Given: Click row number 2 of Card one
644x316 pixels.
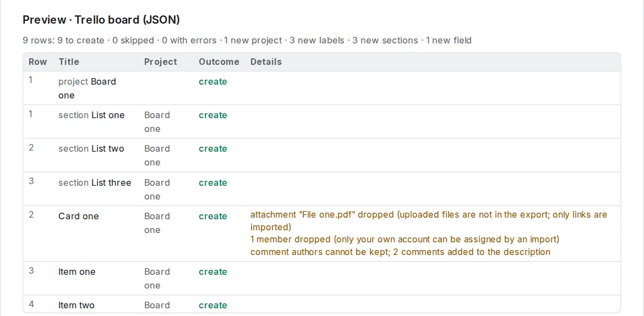Looking at the screenshot, I should 31,215.
